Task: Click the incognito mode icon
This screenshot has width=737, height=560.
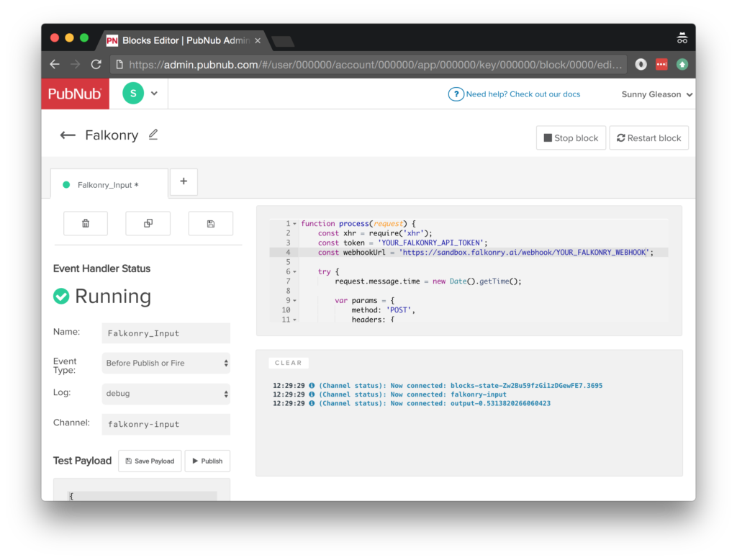Action: tap(640, 64)
